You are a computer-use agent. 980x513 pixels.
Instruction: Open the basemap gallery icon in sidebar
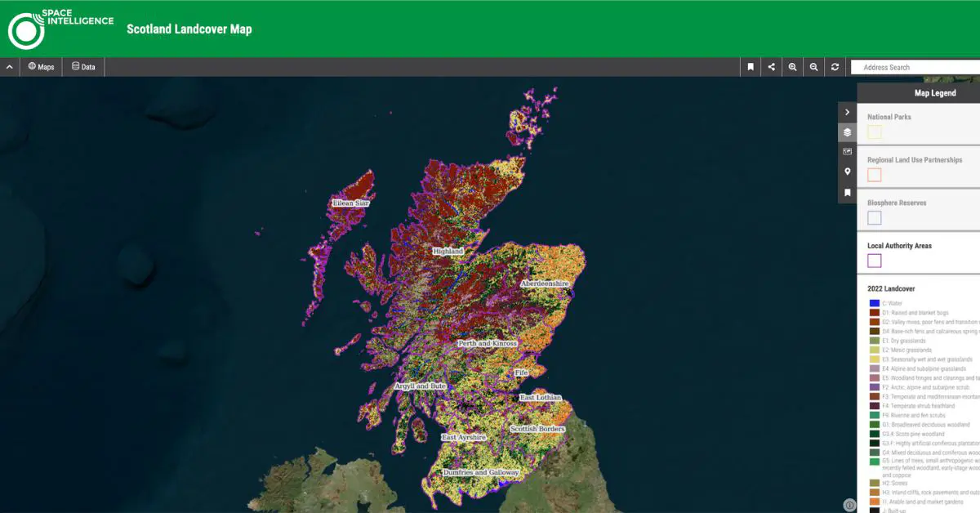point(848,152)
